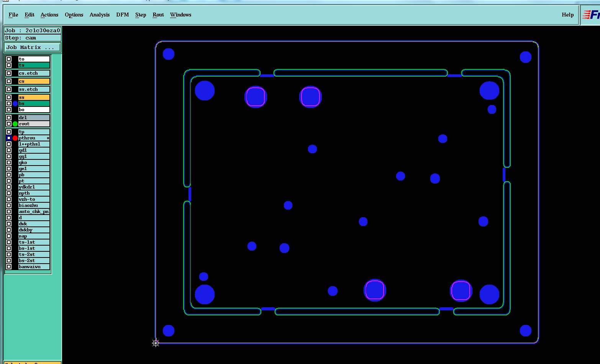Open the Step menu

(x=141, y=15)
